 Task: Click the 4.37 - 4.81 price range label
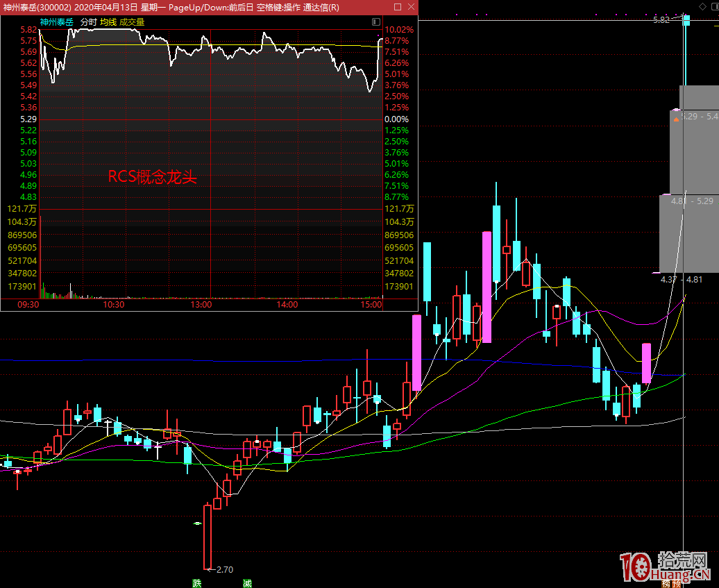(x=682, y=279)
